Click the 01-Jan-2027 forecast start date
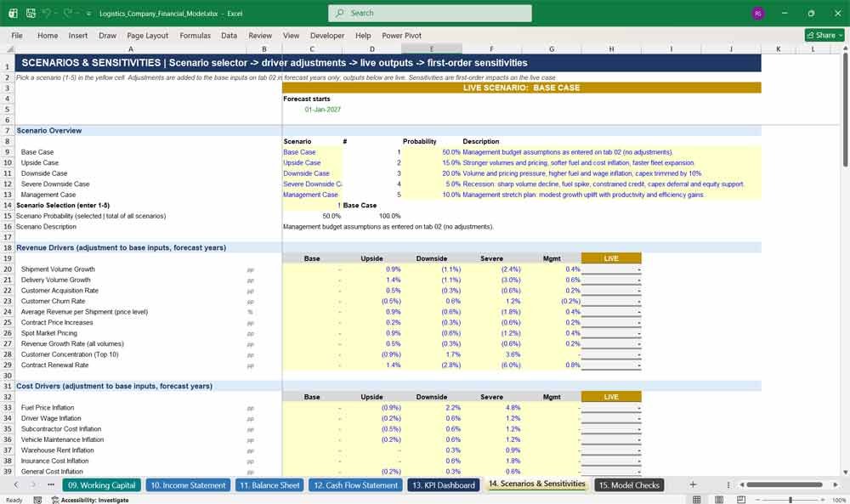Viewport: 850px width, 504px height. pos(322,110)
